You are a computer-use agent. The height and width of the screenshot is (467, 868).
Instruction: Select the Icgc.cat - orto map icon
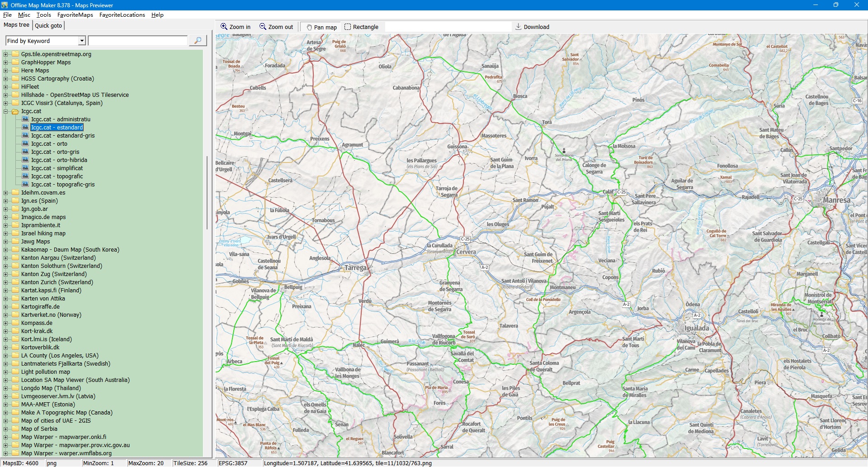(26, 144)
